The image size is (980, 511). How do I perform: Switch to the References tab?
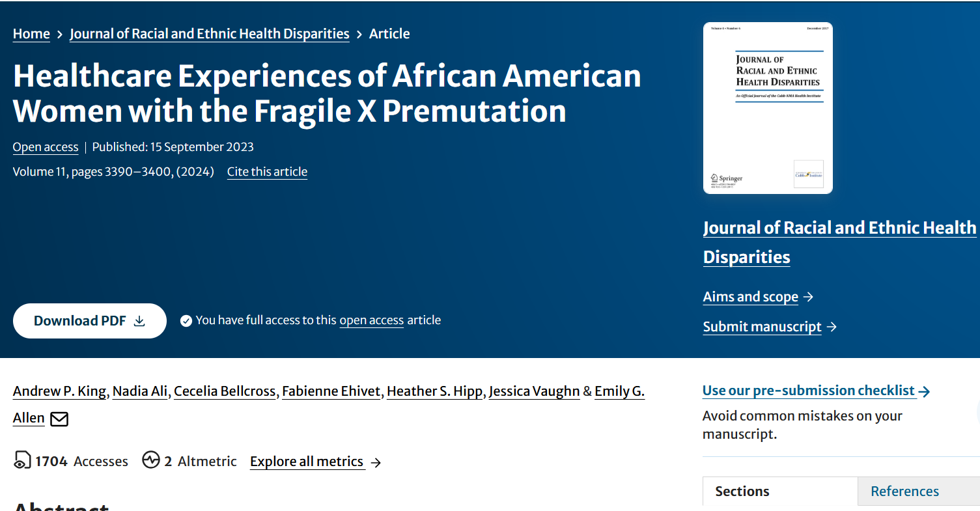(904, 491)
